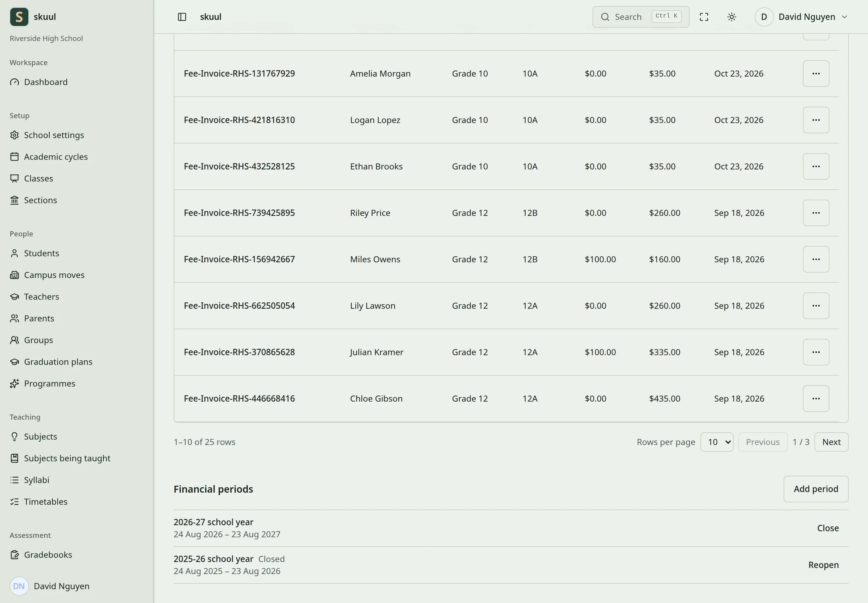Reopen the 2025-26 school year period
868x603 pixels.
(x=823, y=565)
